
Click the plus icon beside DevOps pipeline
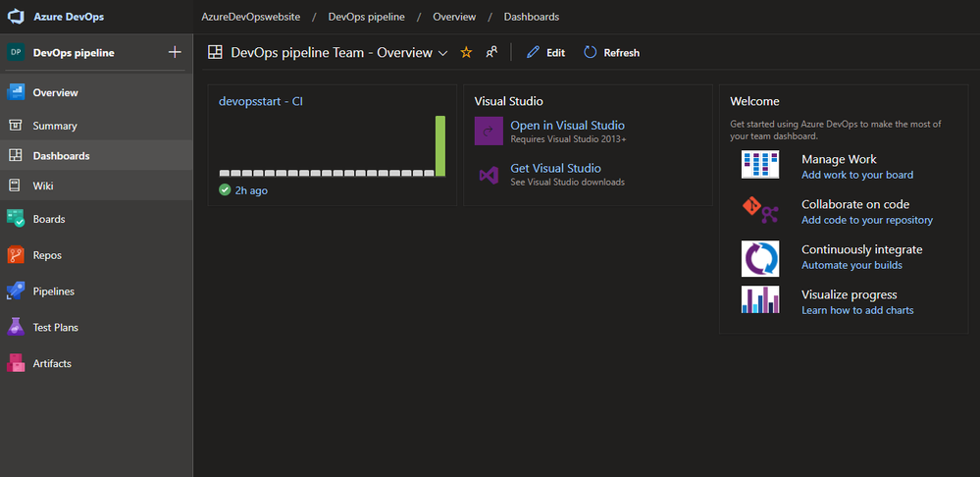pos(175,53)
